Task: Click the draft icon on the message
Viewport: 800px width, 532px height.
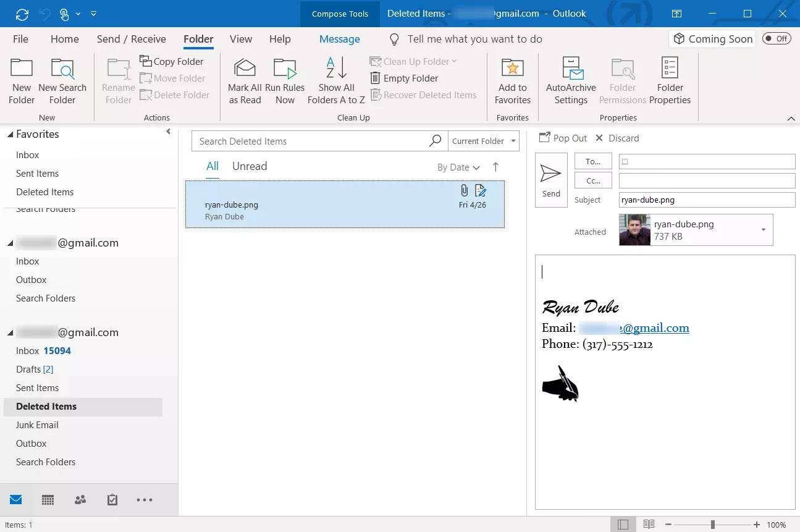Action: point(481,190)
